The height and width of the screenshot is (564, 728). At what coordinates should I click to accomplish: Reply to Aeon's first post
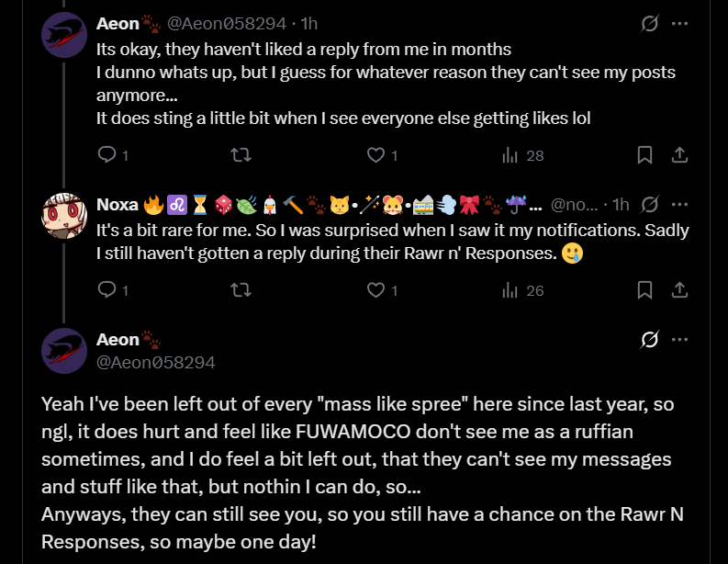click(107, 155)
